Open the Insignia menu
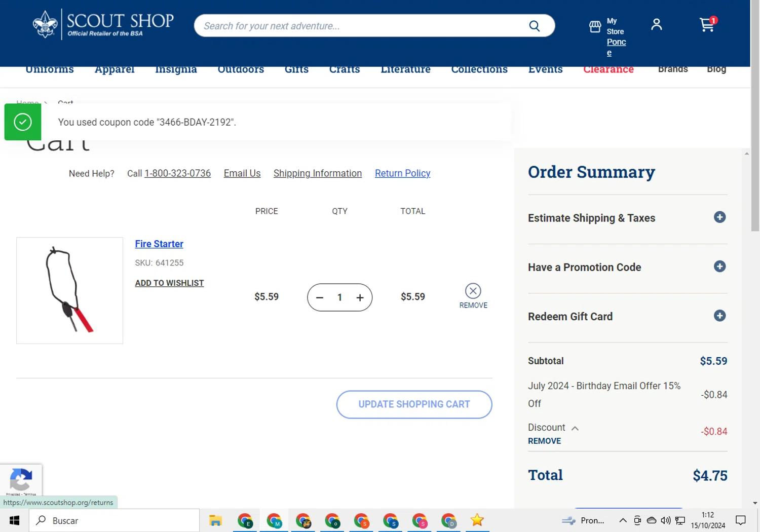760x532 pixels. [x=176, y=69]
